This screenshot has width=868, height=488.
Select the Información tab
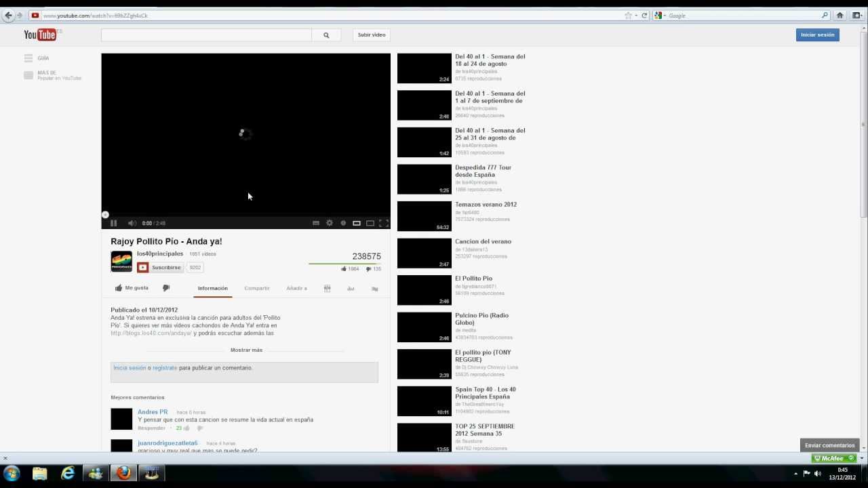(x=213, y=288)
